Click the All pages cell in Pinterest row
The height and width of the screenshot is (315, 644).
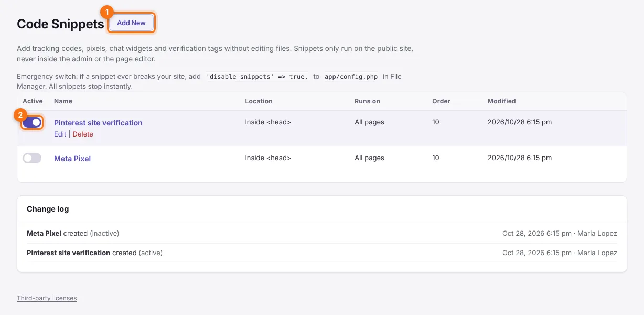pos(369,122)
